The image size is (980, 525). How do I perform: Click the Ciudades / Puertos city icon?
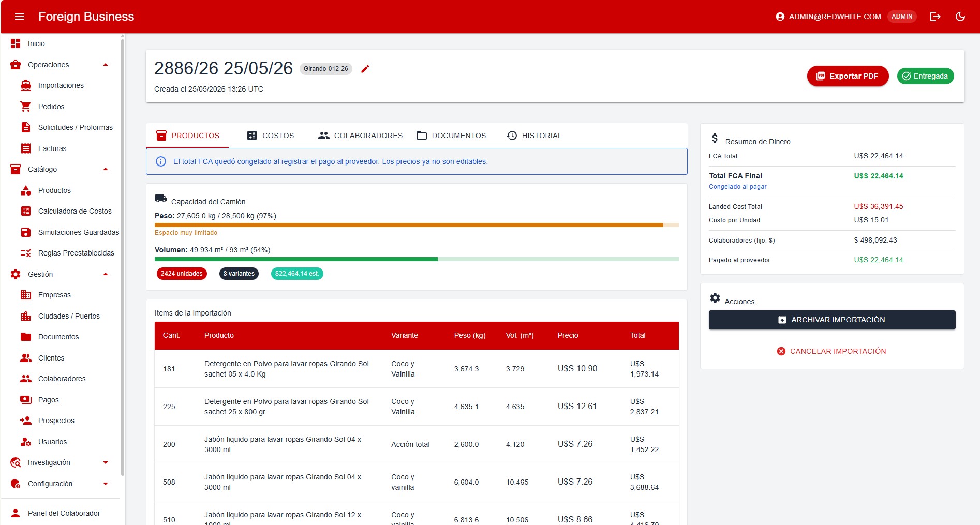click(x=26, y=316)
